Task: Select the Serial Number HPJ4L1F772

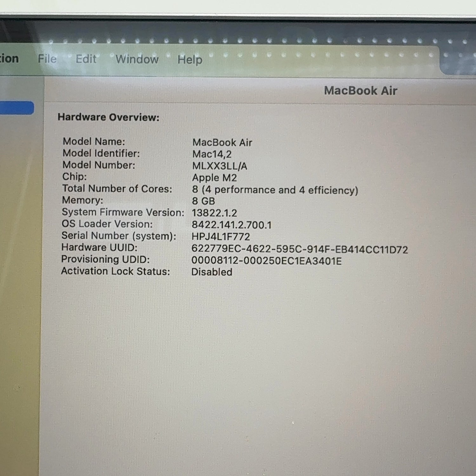Action: pos(221,237)
